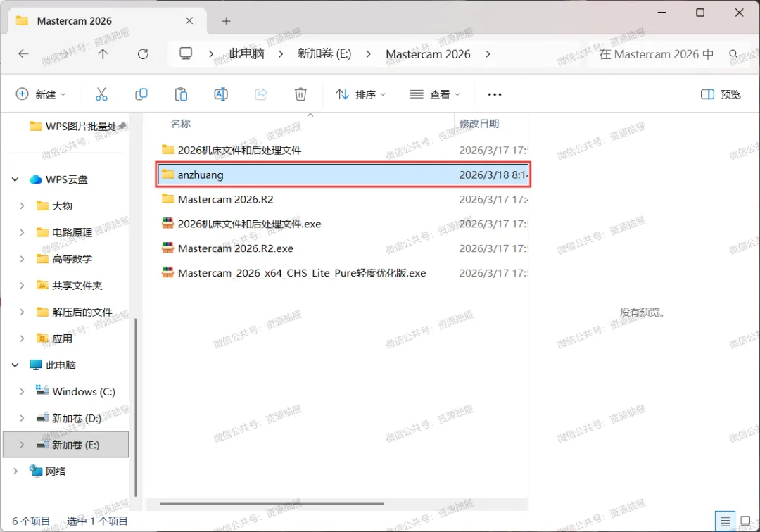The image size is (760, 532).
Task: Click the search magnifier icon
Action: point(734,54)
